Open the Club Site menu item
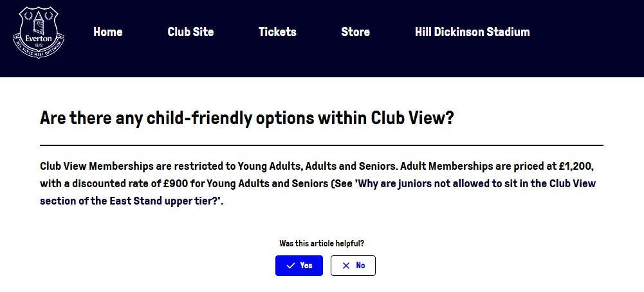This screenshot has height=292, width=644. tap(190, 32)
